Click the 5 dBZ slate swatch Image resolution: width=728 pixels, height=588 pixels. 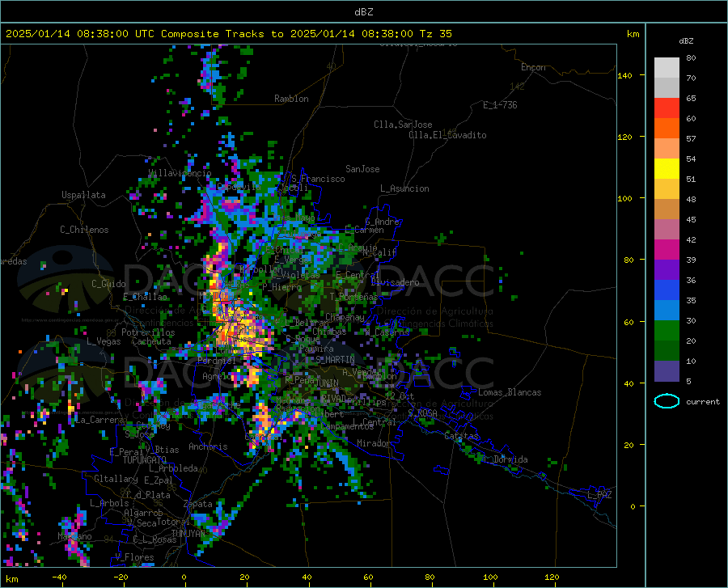click(667, 371)
